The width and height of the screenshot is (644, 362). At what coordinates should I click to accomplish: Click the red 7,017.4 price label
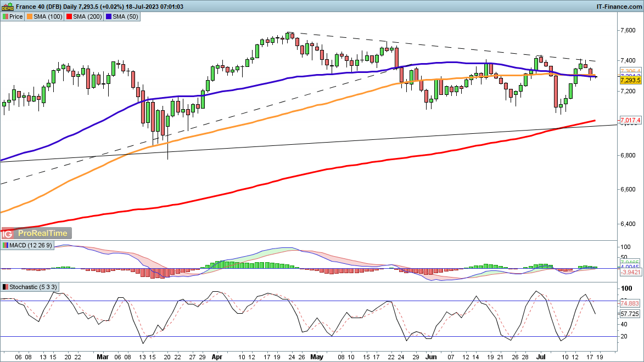click(x=630, y=120)
